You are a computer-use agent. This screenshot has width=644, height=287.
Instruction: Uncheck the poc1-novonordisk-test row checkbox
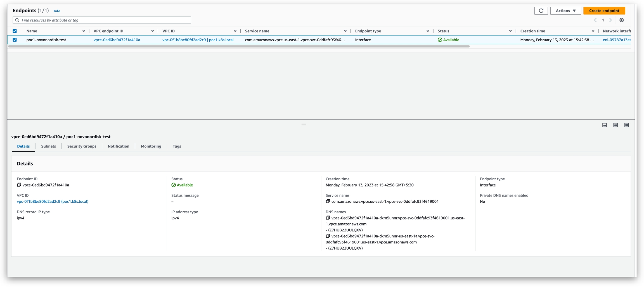coord(15,40)
